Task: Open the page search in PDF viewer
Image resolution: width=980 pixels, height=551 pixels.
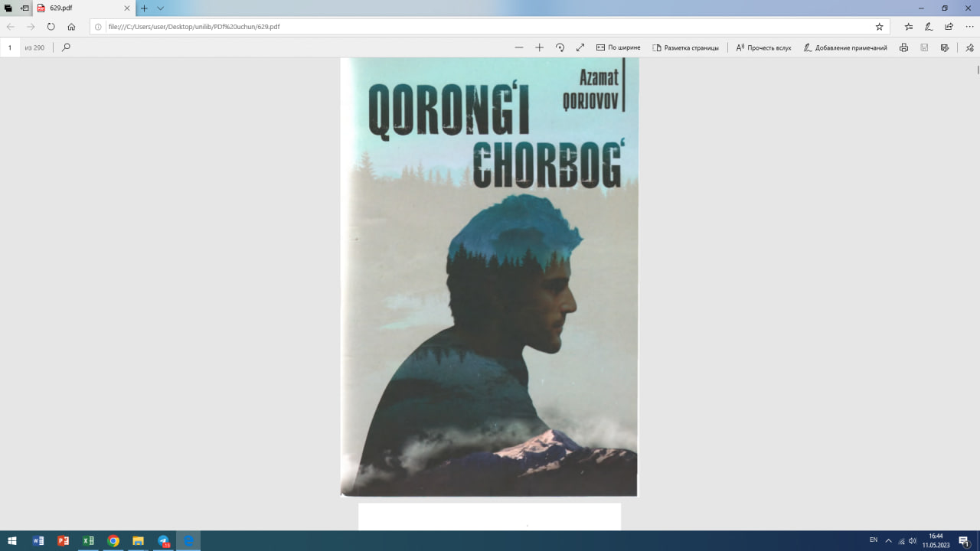Action: (x=65, y=47)
